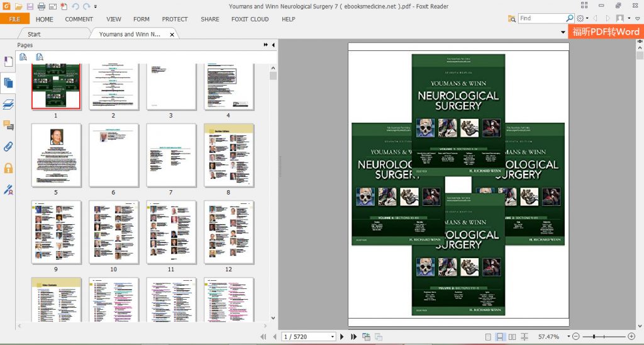Expand the Pages panel with double arrow

[x=266, y=45]
